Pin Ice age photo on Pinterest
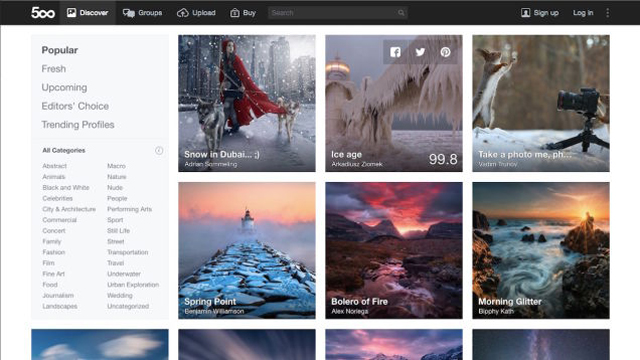This screenshot has height=360, width=640. [445, 52]
